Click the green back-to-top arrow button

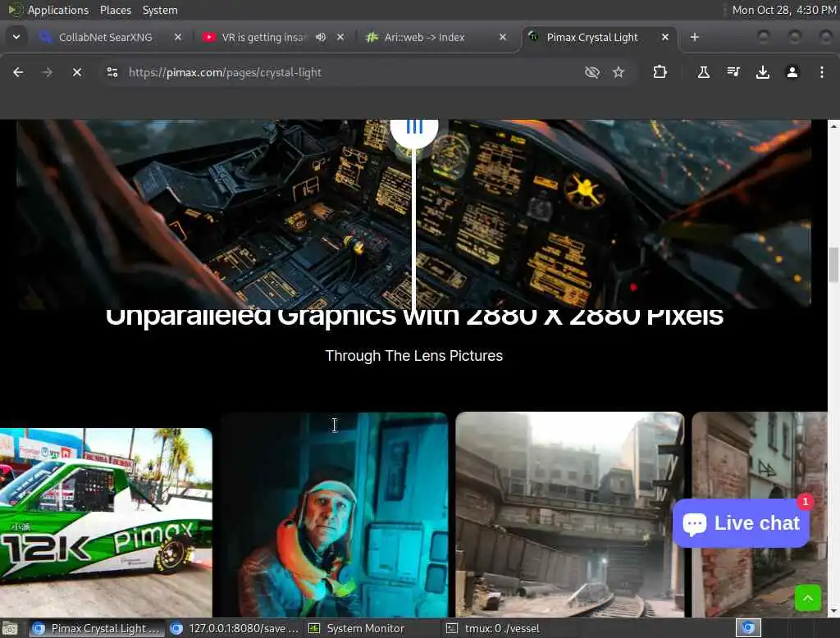[808, 598]
